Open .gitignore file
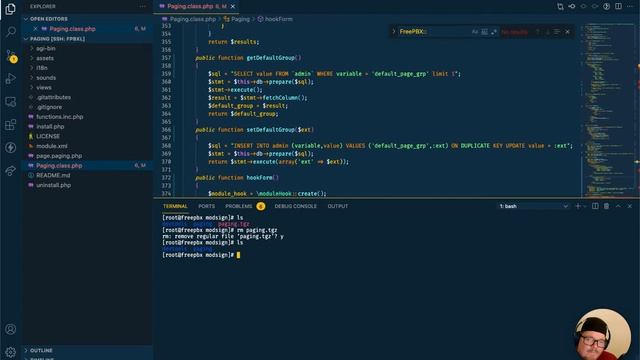The image size is (640, 360). click(49, 107)
